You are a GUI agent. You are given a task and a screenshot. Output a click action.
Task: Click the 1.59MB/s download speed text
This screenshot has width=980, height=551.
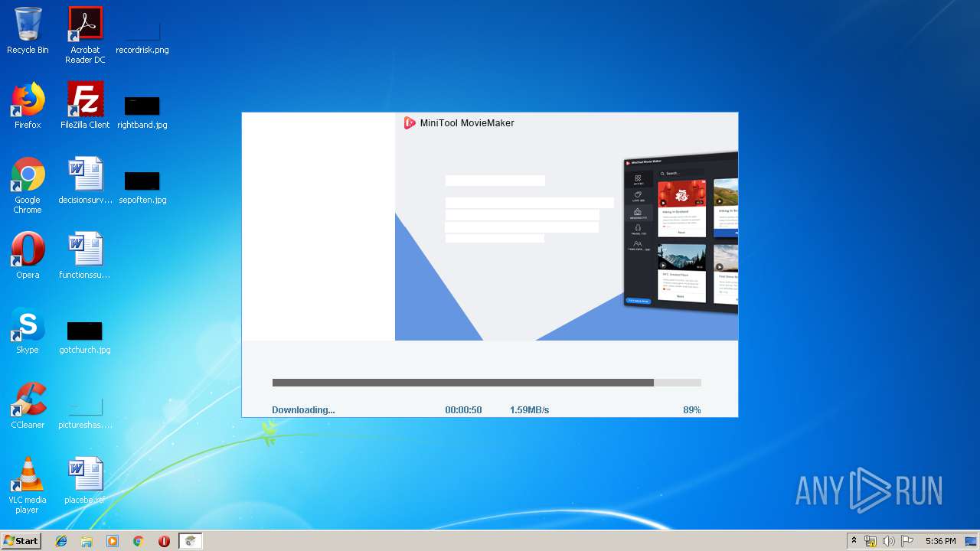529,410
